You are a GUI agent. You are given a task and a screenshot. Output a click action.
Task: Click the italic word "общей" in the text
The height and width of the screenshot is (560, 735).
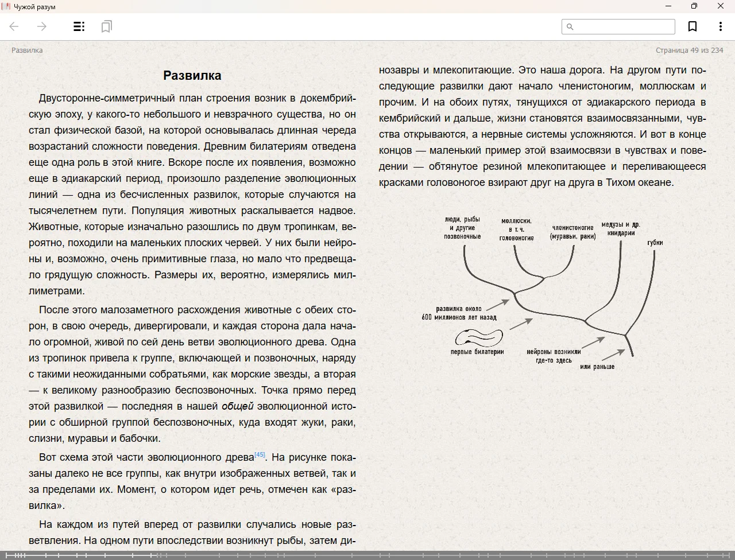237,406
